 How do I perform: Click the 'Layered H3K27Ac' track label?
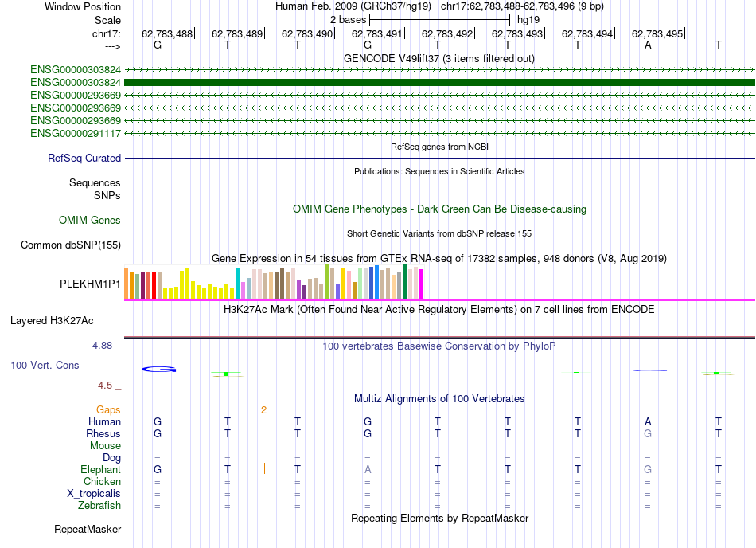[52, 321]
